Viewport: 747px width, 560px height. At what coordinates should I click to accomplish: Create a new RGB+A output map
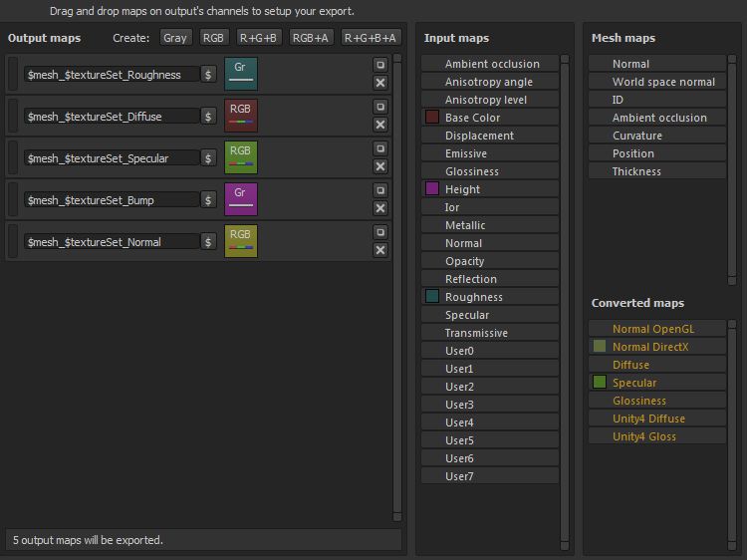pos(311,38)
